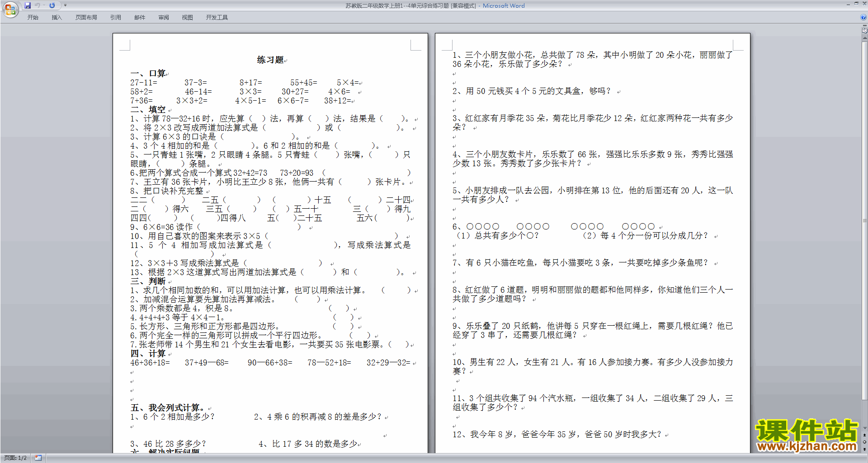Click the line 9、6×6=36 读作
Screen dimensions: 868x463
pyautogui.click(x=216, y=227)
